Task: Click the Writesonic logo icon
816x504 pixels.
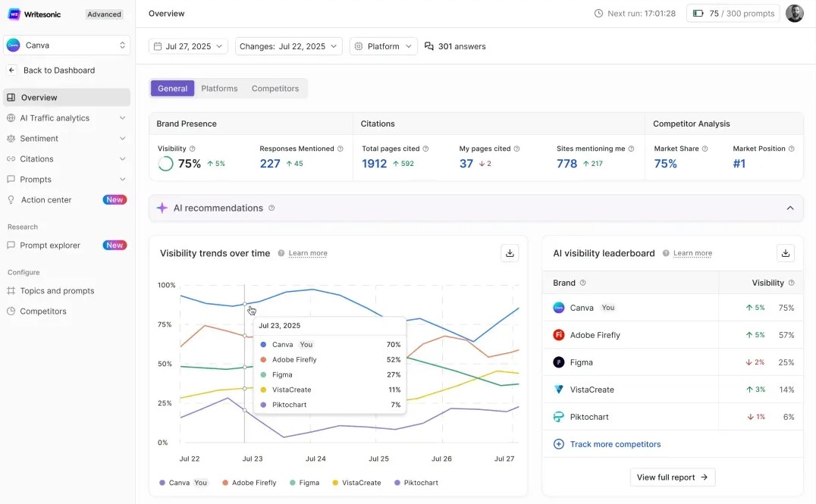Action: click(13, 13)
